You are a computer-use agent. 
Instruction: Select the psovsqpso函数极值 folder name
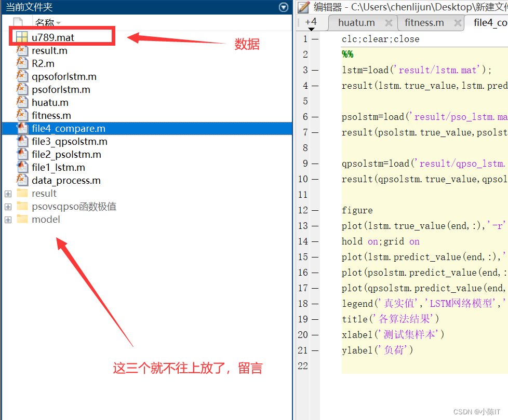pyautogui.click(x=74, y=206)
